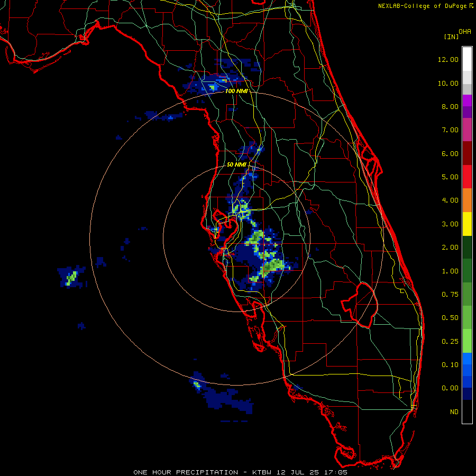This screenshot has height=476, width=476.
Task: Click the 50 NMI range ring label
Action: point(236,164)
